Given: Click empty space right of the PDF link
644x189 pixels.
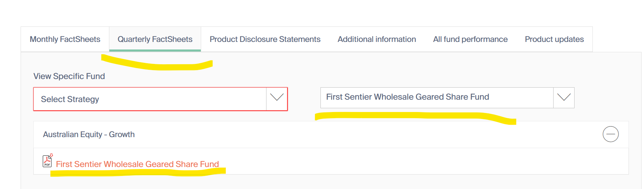Looking at the screenshot, I should pyautogui.click(x=413, y=162).
